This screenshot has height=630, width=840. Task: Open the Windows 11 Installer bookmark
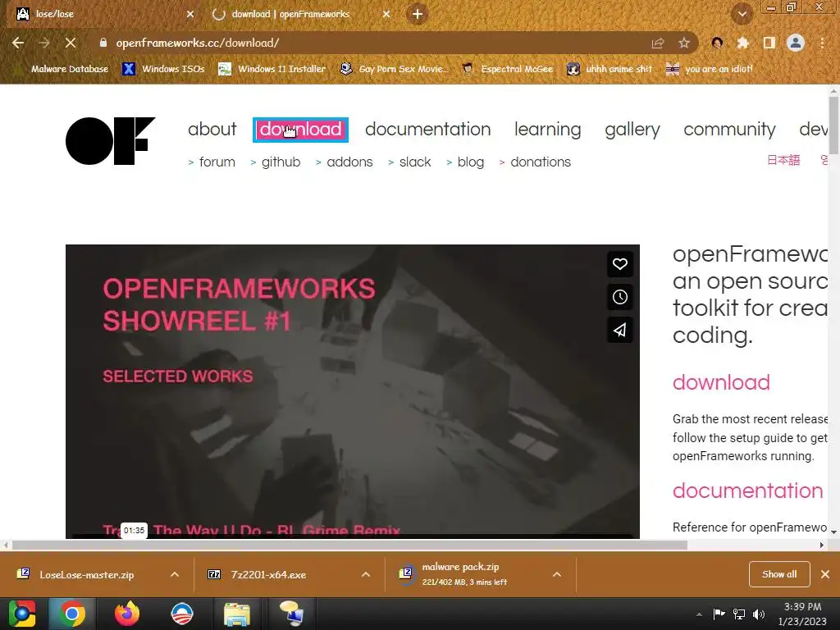point(272,69)
